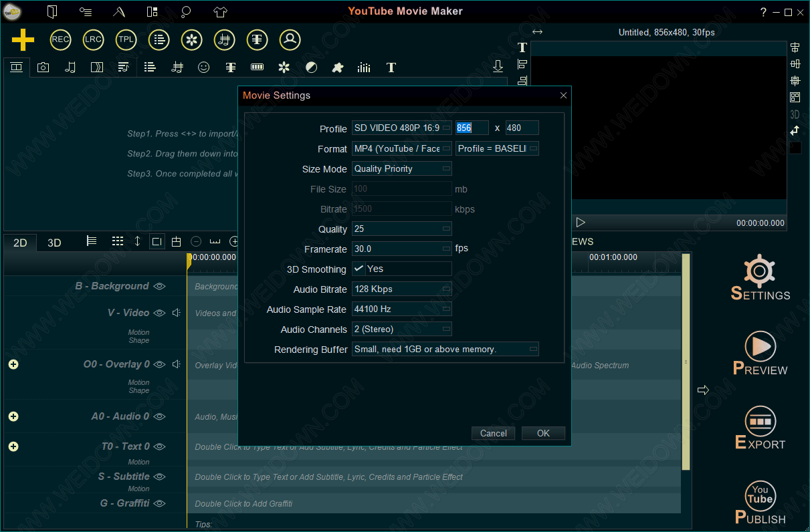This screenshot has width=810, height=532.
Task: Close the Movie Settings dialog
Action: pyautogui.click(x=563, y=96)
